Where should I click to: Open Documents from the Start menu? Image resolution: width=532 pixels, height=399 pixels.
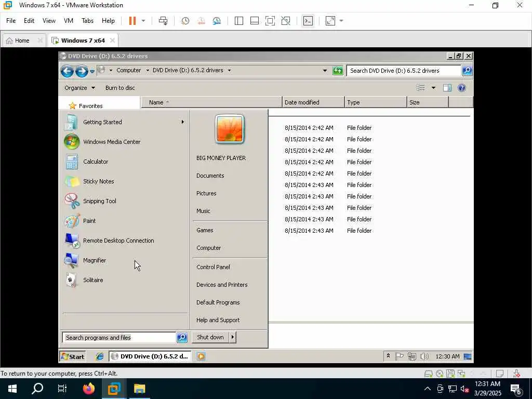click(210, 176)
